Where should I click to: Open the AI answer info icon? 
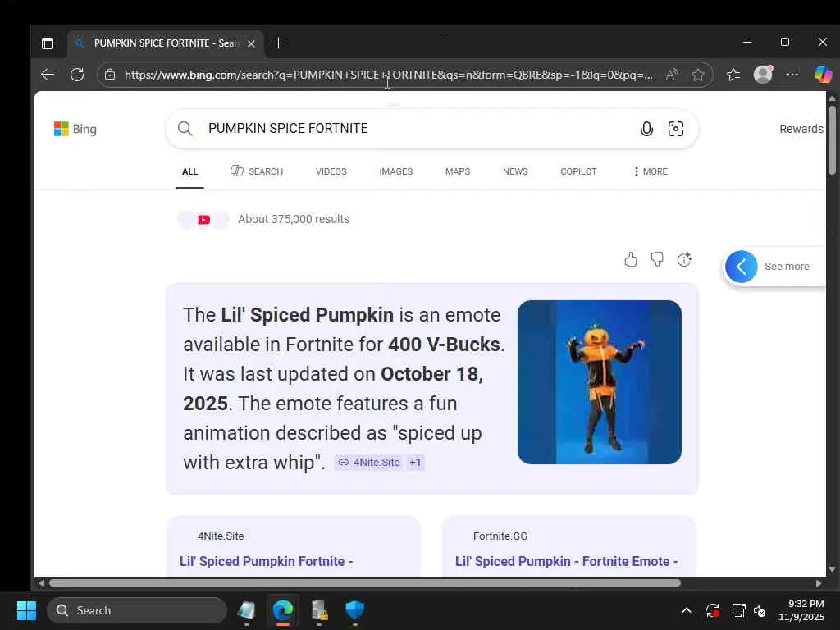click(684, 260)
